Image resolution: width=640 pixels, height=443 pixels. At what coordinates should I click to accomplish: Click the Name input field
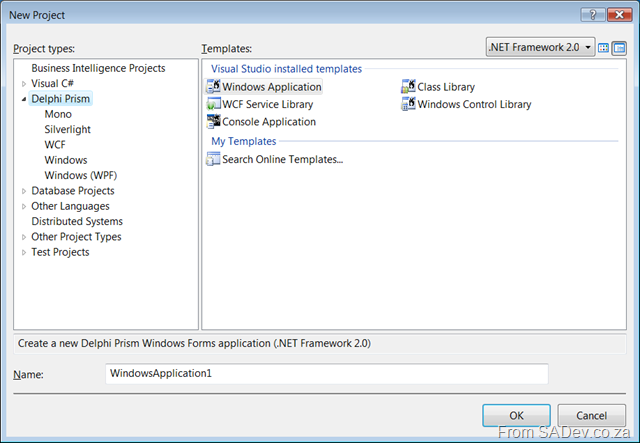pos(327,374)
